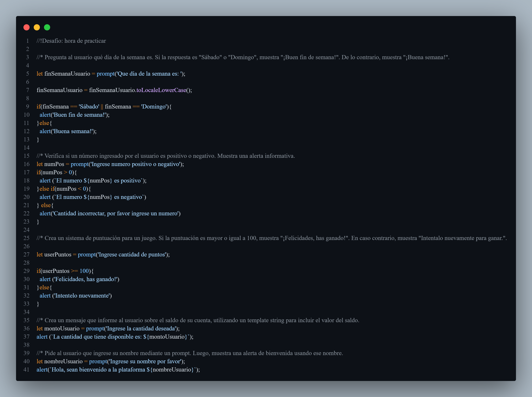Click the line 3 comment about 'Sábado' o 'Domingo'
The height and width of the screenshot is (397, 532).
(x=243, y=57)
